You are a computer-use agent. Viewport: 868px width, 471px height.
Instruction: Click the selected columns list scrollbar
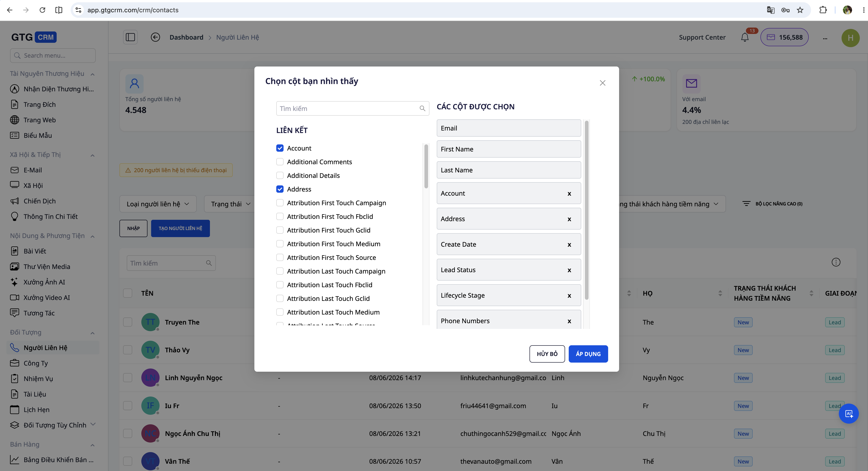(x=587, y=210)
